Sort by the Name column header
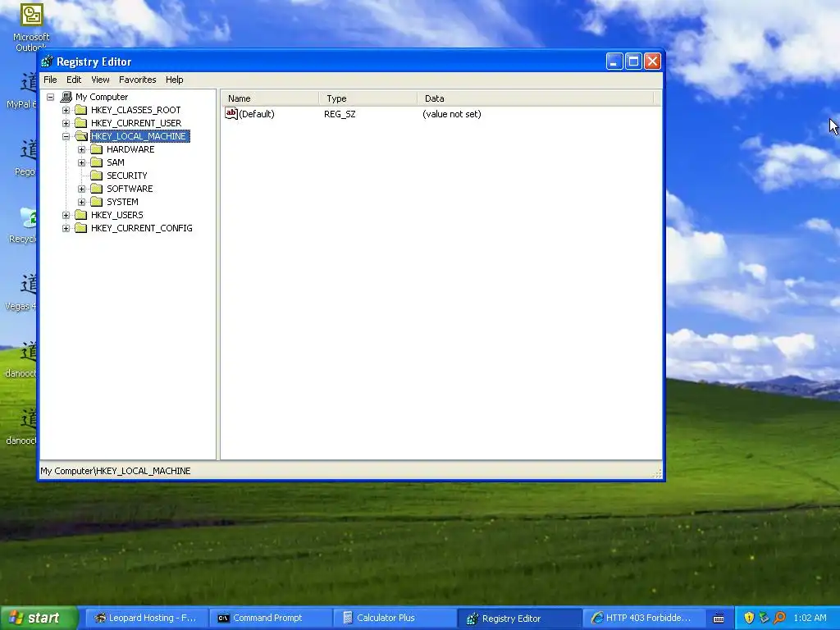 (270, 98)
